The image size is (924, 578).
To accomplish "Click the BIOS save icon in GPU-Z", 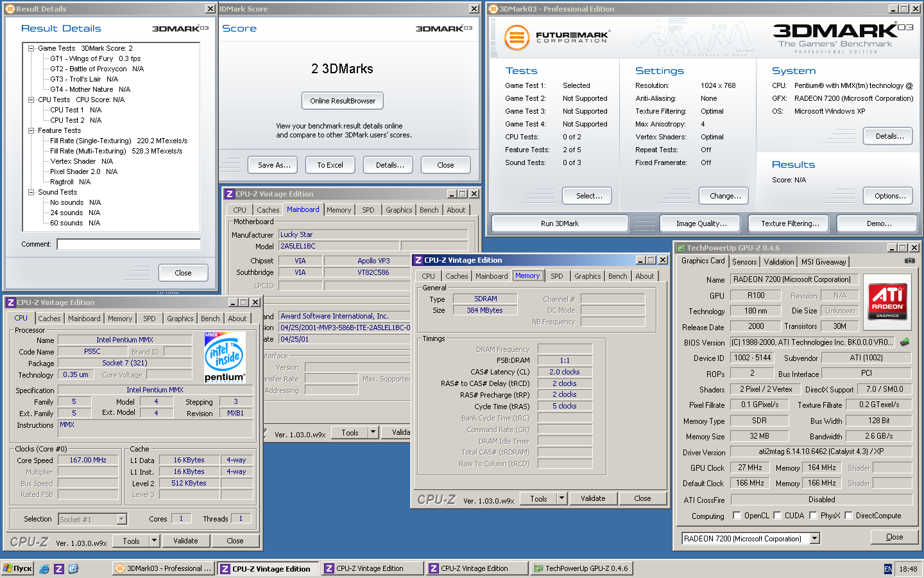I will pyautogui.click(x=905, y=342).
